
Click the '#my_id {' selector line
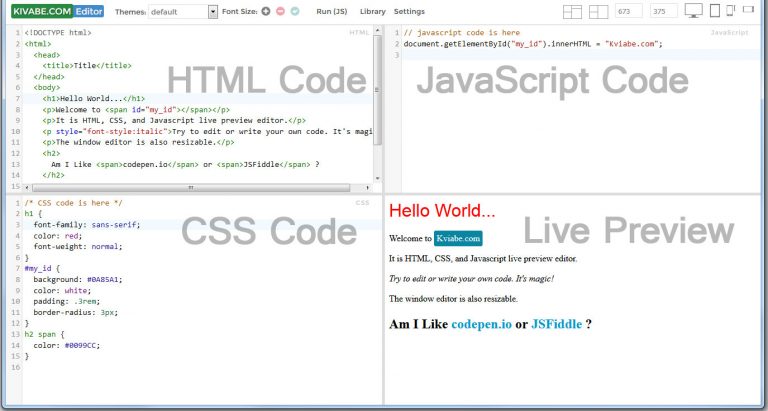42,268
